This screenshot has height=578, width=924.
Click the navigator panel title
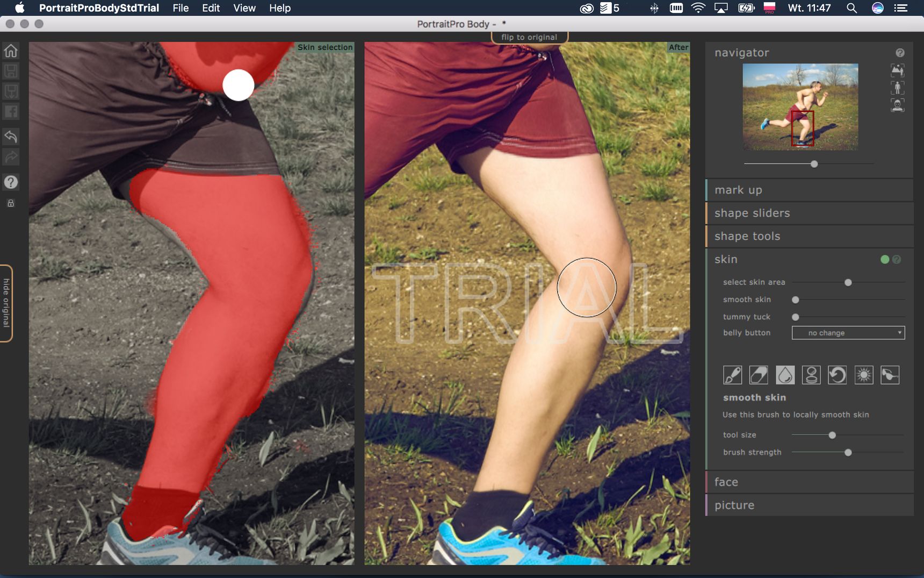pyautogui.click(x=742, y=53)
